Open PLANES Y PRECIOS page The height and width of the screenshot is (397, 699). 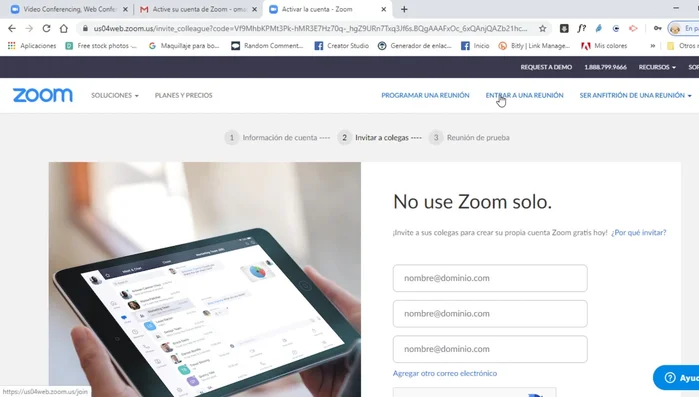pos(184,95)
